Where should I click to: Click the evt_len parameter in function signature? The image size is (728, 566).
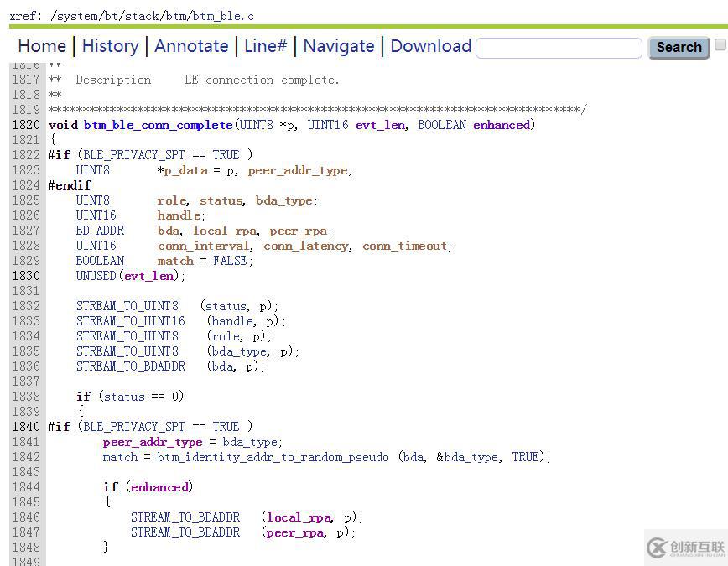[380, 126]
